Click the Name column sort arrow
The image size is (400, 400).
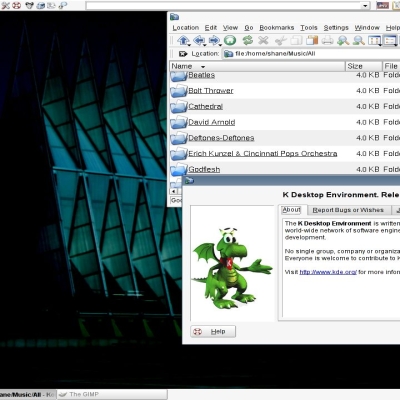click(x=203, y=67)
